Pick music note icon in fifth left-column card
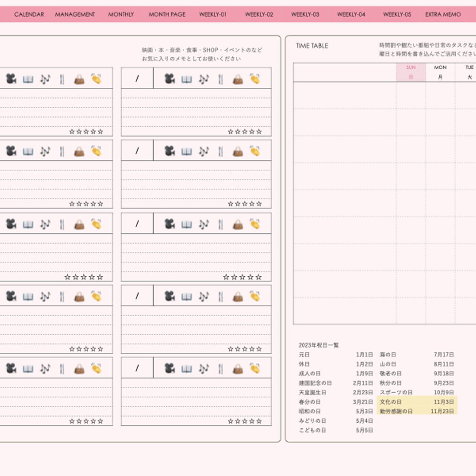 45,369
